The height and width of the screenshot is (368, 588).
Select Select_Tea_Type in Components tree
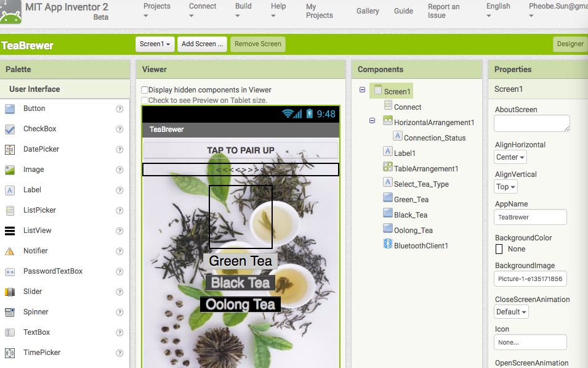pyautogui.click(x=421, y=184)
